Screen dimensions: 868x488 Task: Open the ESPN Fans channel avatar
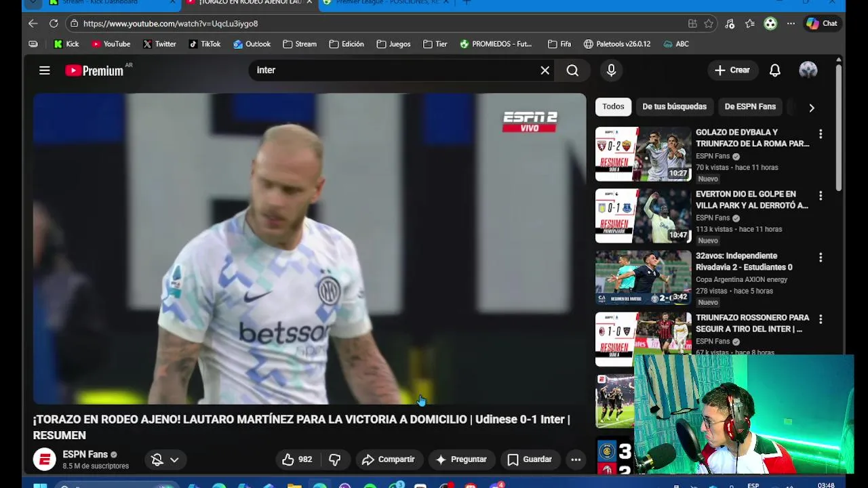point(45,460)
